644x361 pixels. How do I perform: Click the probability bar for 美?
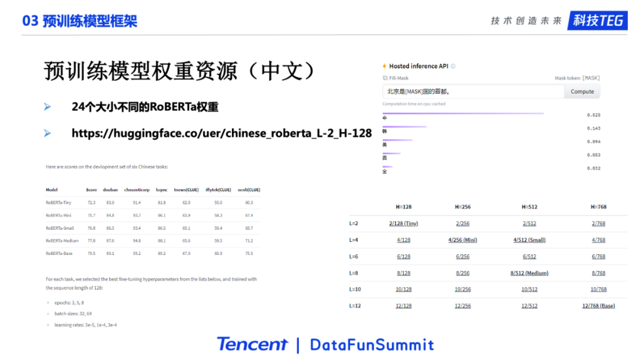[x=397, y=140]
